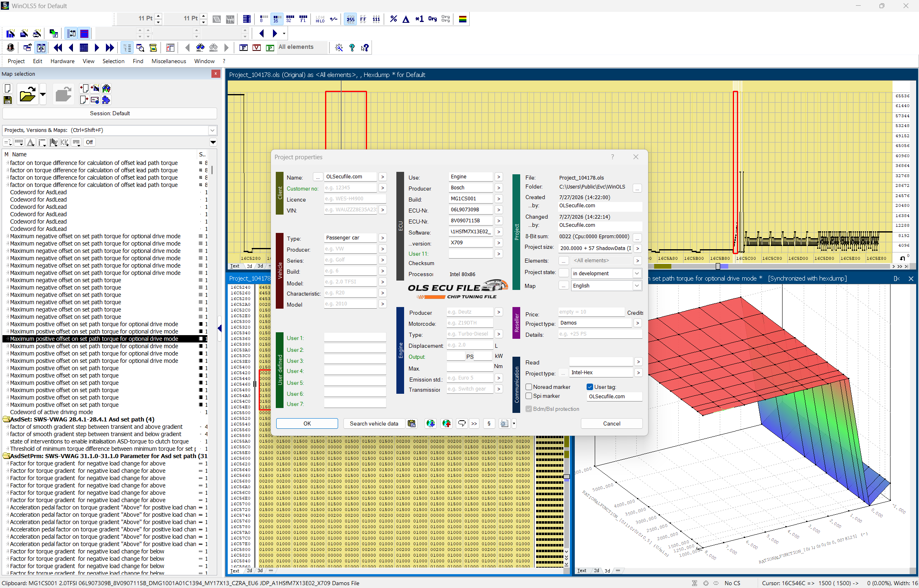Click the rewind double left arrow icon
Image resolution: width=919 pixels, height=588 pixels.
pos(58,48)
